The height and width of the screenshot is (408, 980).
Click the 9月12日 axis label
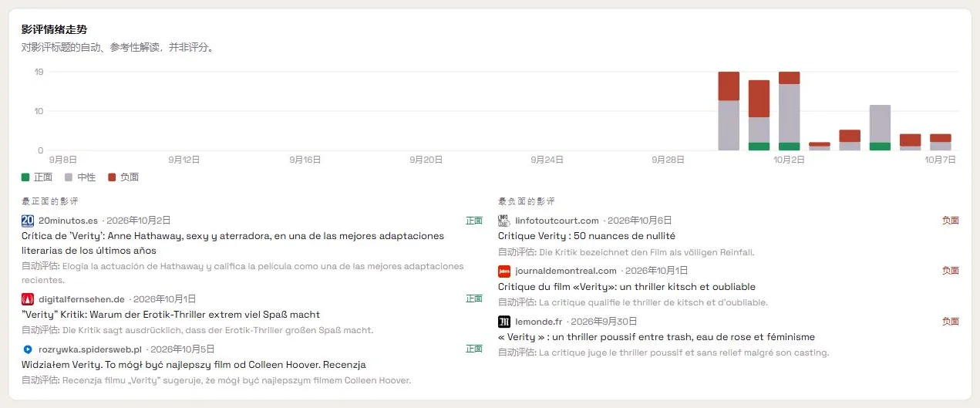184,160
